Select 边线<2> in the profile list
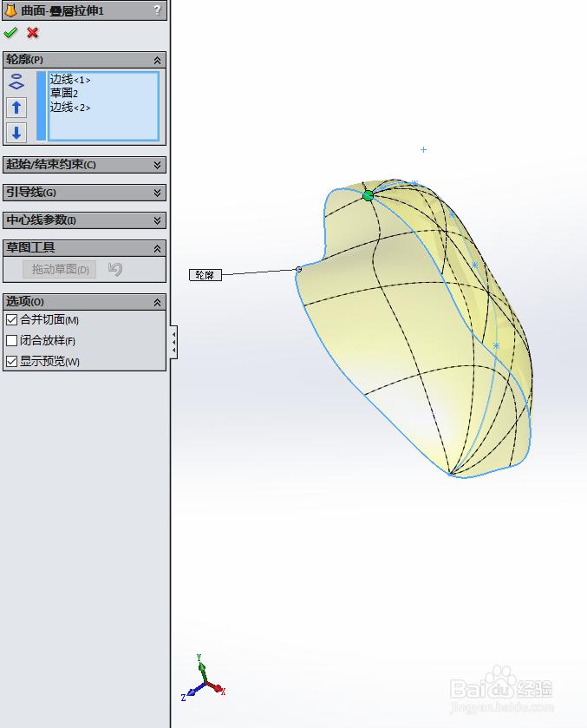 click(70, 107)
